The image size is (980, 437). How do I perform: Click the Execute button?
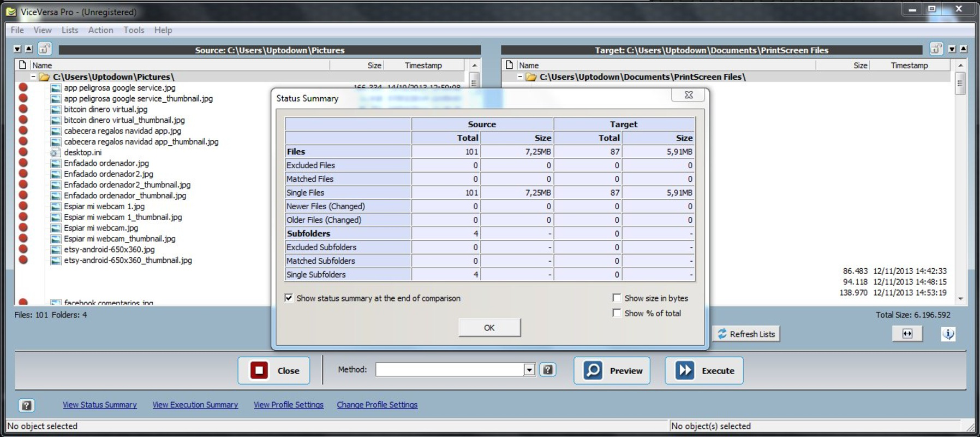(x=704, y=370)
